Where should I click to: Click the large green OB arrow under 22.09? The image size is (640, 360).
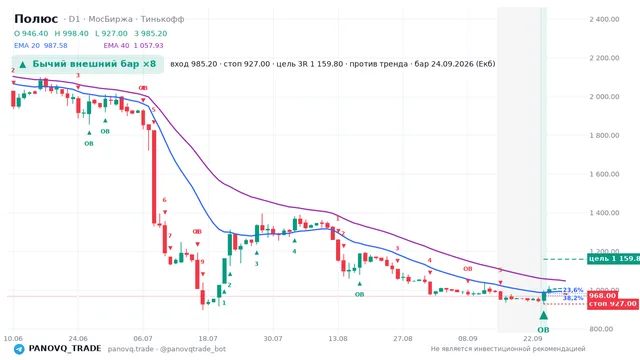pos(543,315)
